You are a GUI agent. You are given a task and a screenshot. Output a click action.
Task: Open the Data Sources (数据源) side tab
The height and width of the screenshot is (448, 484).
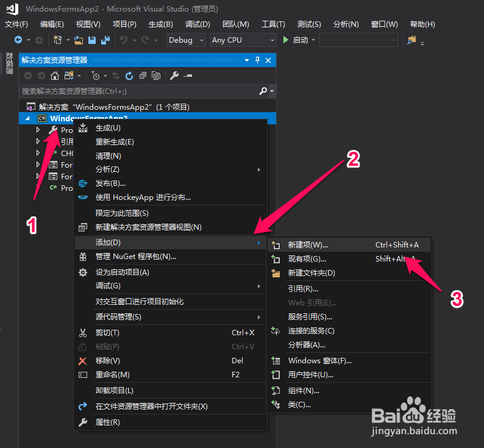(9, 63)
